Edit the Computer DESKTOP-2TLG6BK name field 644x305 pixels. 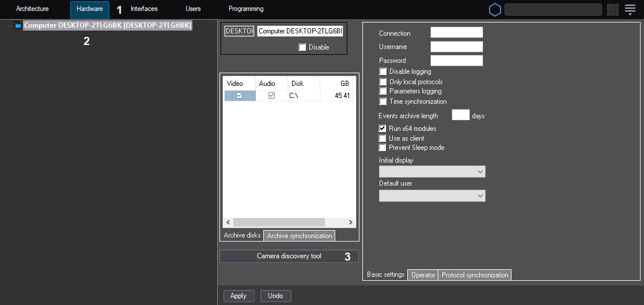coord(300,31)
